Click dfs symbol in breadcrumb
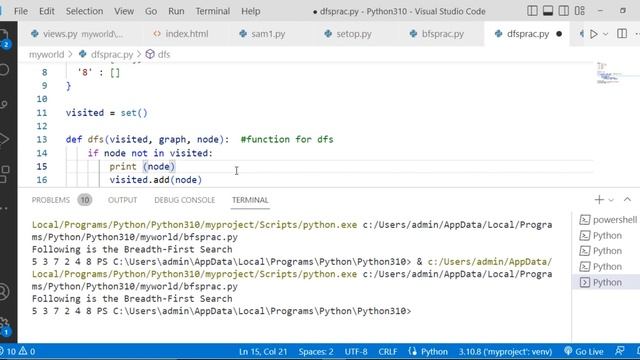640x360 pixels. point(163,54)
